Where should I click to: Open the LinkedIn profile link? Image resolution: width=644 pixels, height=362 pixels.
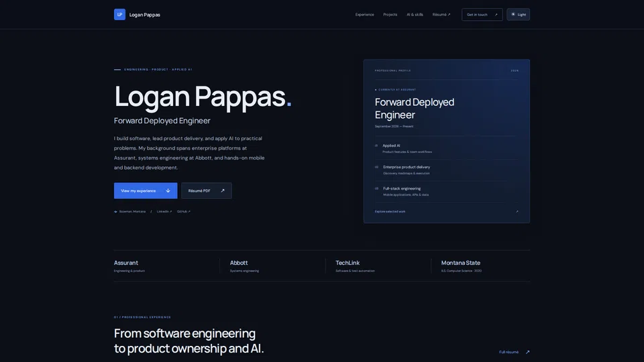tap(164, 211)
